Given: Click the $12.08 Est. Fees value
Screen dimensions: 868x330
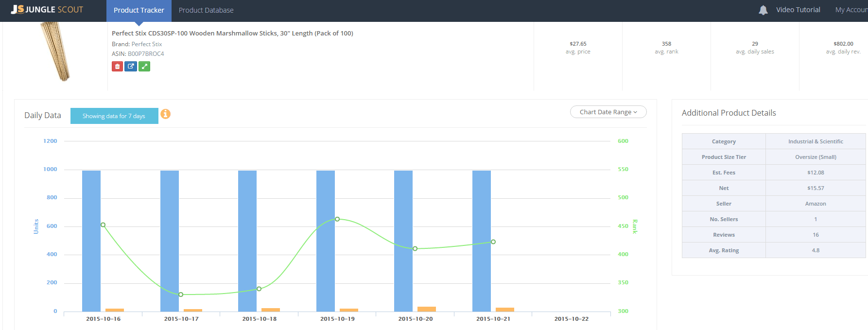Looking at the screenshot, I should click(x=816, y=173).
